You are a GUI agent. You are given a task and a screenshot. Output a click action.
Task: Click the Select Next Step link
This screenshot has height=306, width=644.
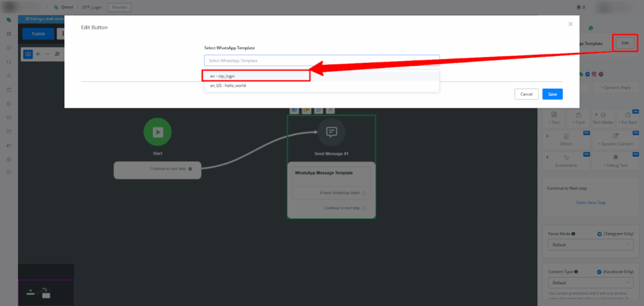590,203
